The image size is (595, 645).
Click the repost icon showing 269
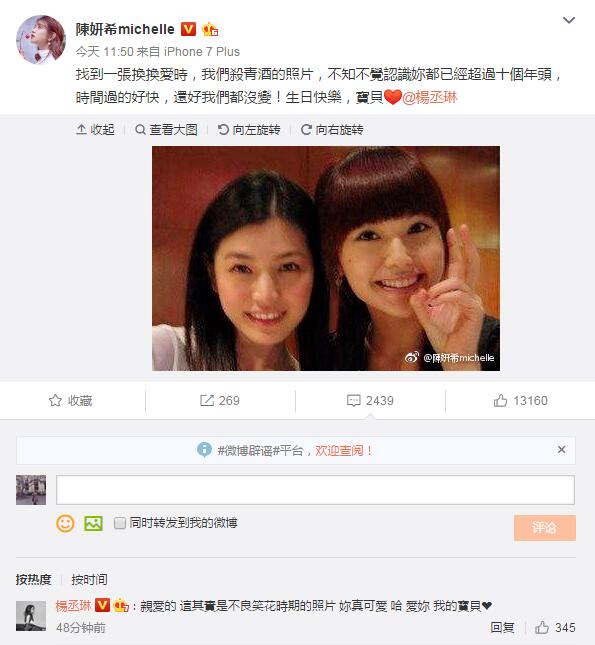coord(220,400)
